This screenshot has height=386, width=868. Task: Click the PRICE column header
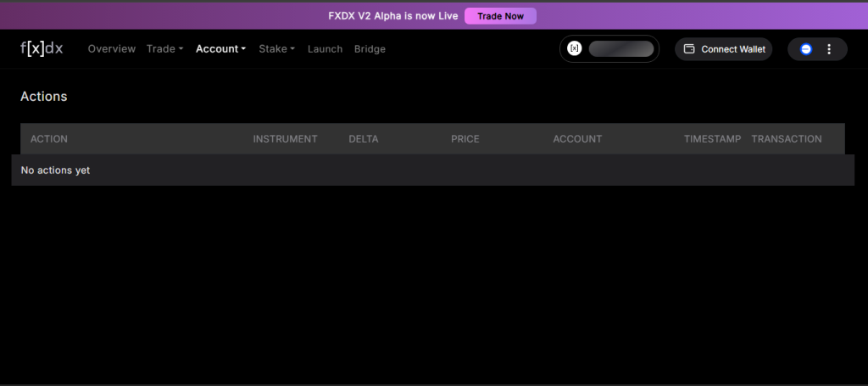[x=465, y=139]
